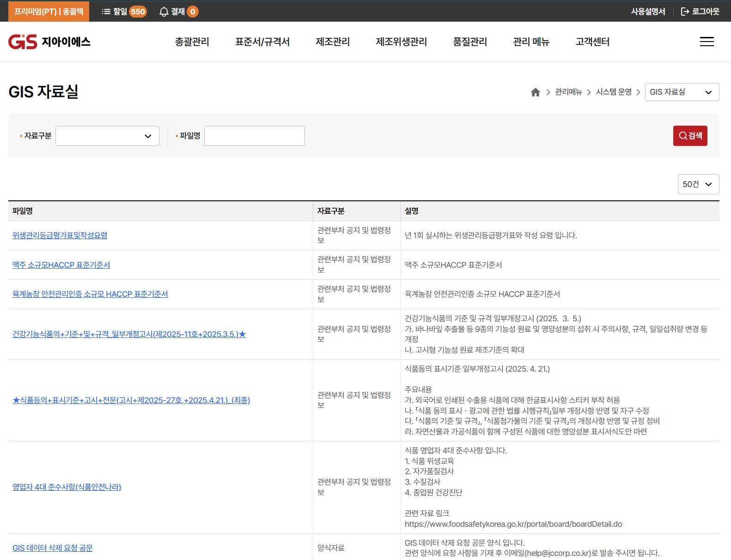
Task: Open the 총괄관리 menu
Action: pos(192,42)
